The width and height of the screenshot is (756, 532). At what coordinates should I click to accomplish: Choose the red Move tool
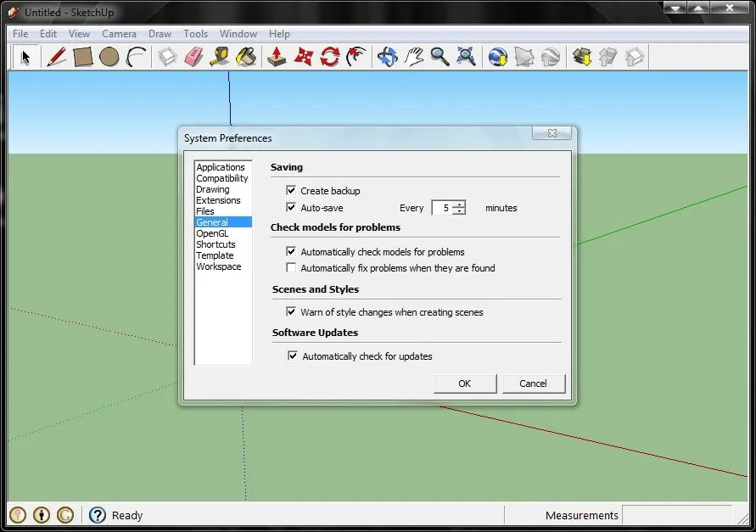(303, 57)
